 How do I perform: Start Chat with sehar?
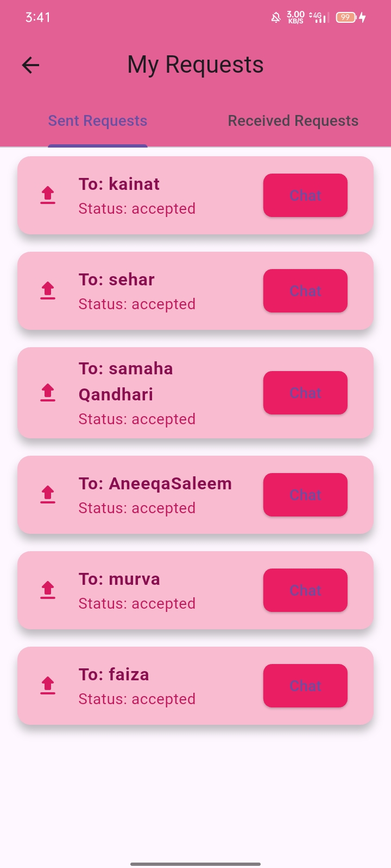coord(305,291)
